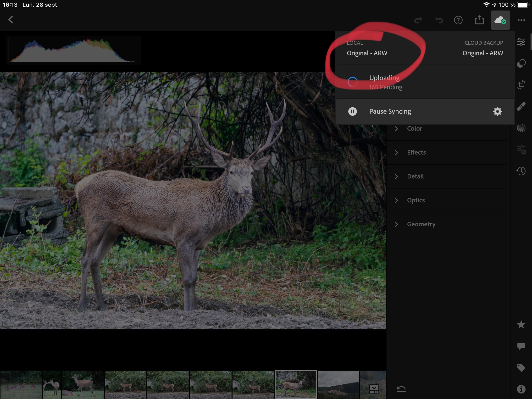Expand the Effects section
This screenshot has width=532, height=399.
click(416, 152)
